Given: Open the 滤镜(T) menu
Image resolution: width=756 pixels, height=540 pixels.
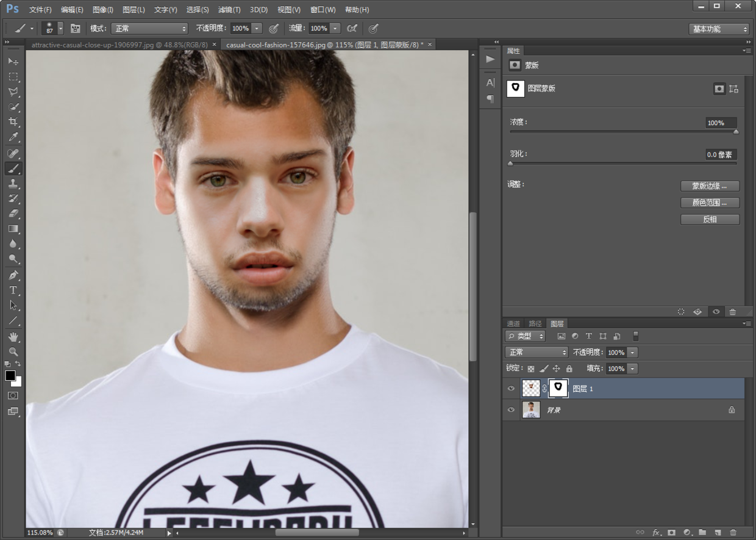Looking at the screenshot, I should click(229, 10).
